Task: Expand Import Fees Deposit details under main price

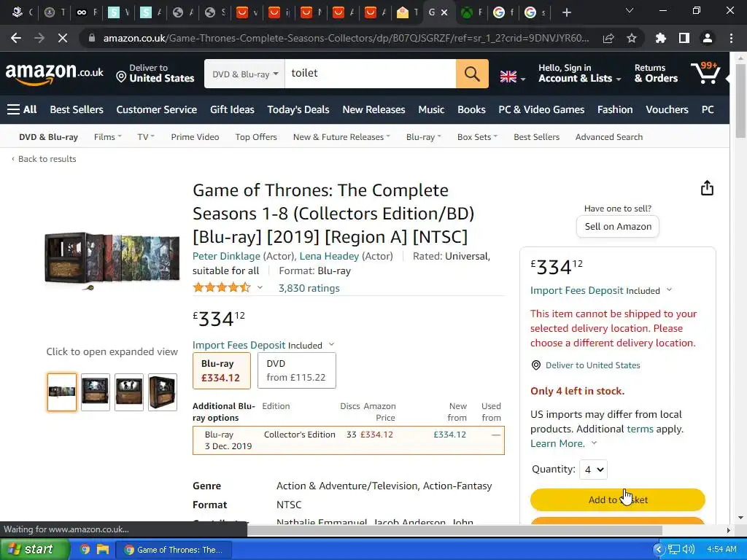Action: pos(332,344)
